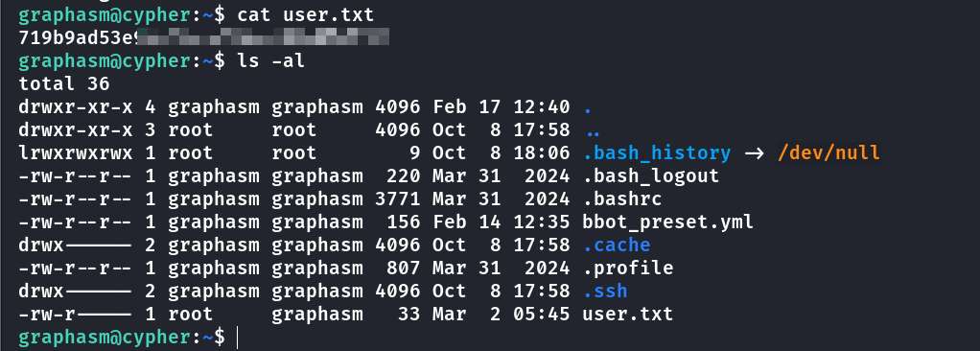This screenshot has height=351, width=980.
Task: Click the .cache directory name
Action: (617, 246)
